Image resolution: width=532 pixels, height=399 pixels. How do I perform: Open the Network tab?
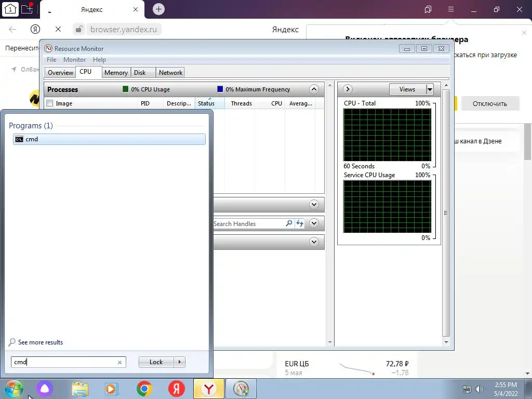tap(170, 73)
